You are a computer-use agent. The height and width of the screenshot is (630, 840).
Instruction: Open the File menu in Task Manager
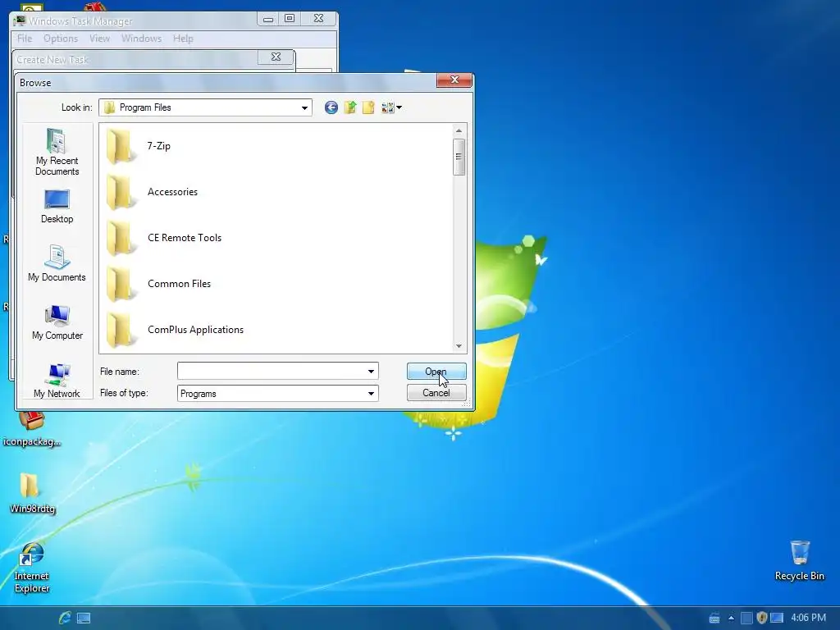tap(25, 39)
